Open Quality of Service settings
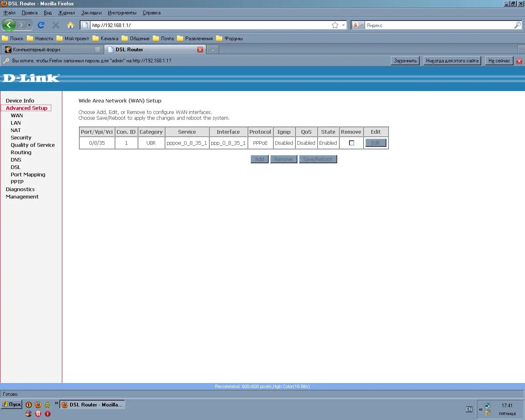The height and width of the screenshot is (420, 525). [x=33, y=145]
